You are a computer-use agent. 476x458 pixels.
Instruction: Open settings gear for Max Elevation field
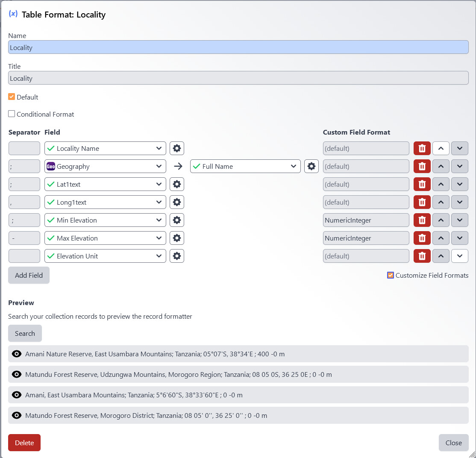click(x=176, y=238)
